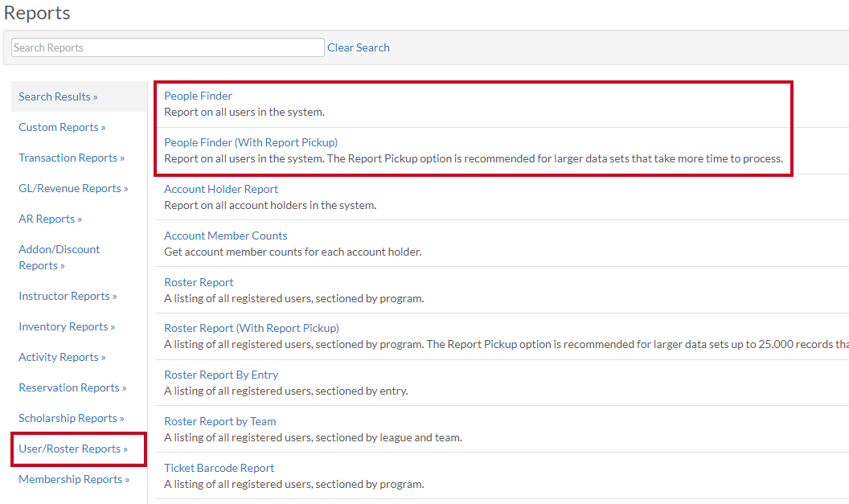Open Roster Report (With Report Pickup)
The height and width of the screenshot is (504, 849).
point(252,328)
